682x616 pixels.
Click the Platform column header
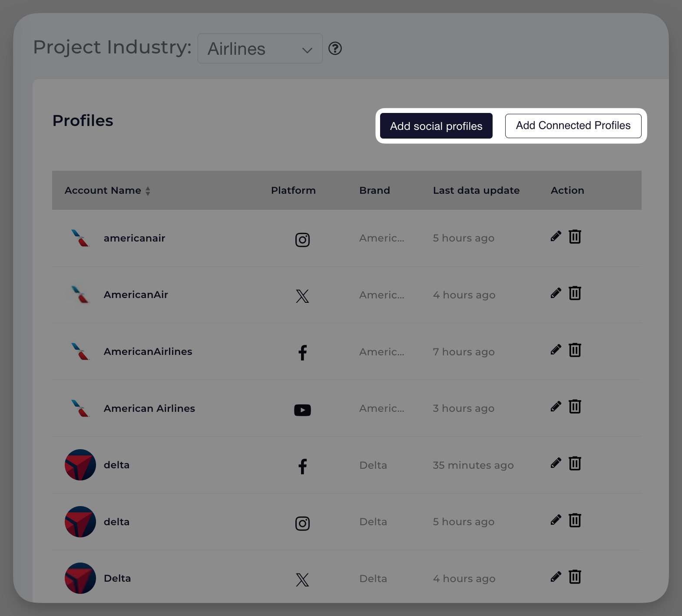click(x=293, y=190)
